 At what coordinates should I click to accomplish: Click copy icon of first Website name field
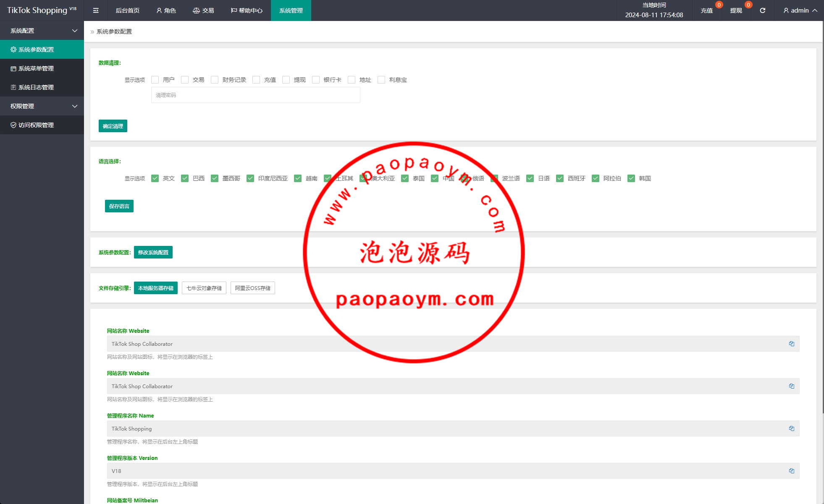point(791,344)
